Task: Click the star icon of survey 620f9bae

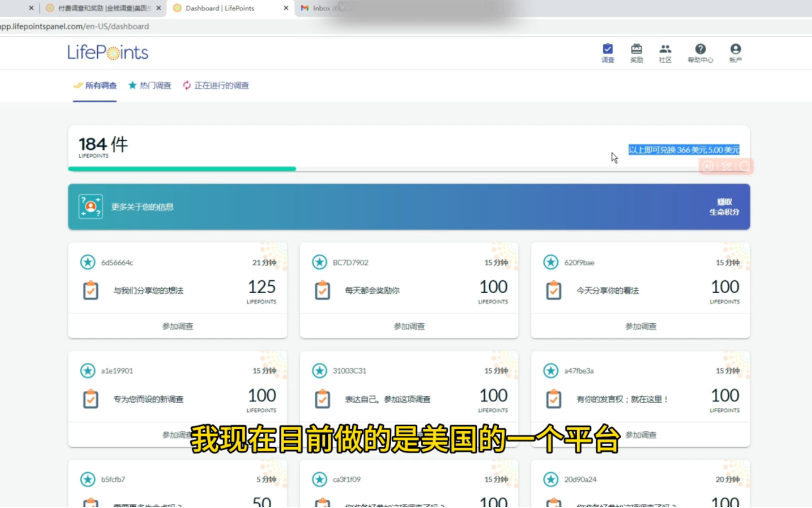Action: click(551, 262)
